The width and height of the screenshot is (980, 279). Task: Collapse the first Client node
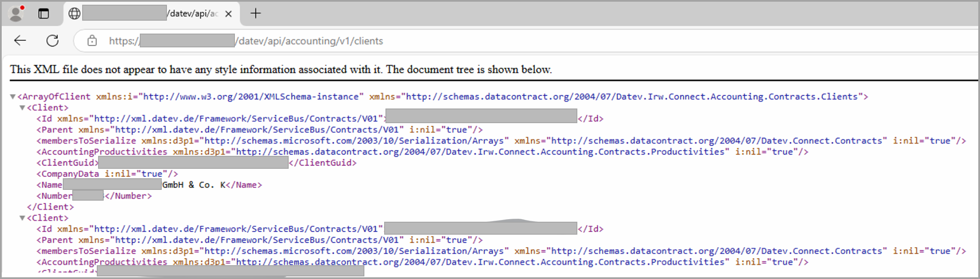click(22, 108)
